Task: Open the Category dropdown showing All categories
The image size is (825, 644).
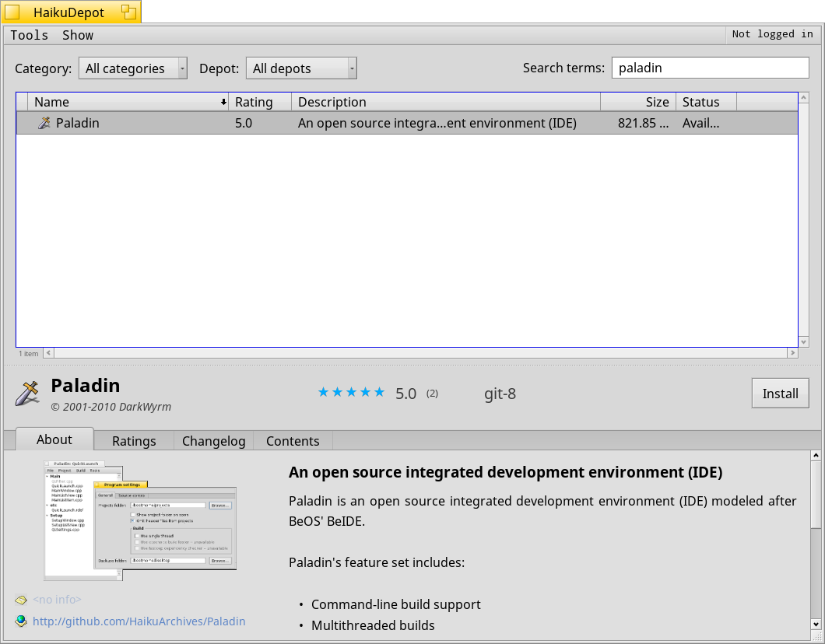Action: (x=132, y=68)
